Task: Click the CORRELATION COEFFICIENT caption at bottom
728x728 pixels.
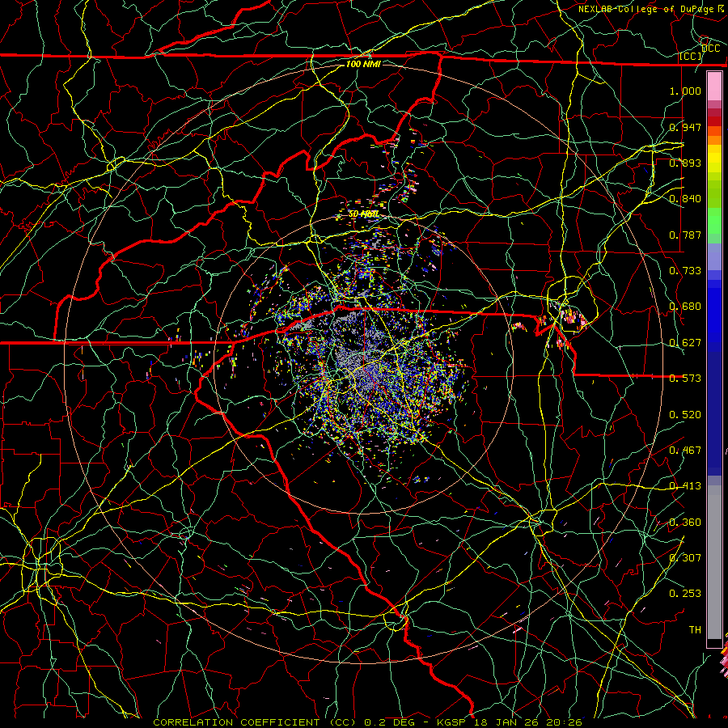Action: (x=368, y=722)
